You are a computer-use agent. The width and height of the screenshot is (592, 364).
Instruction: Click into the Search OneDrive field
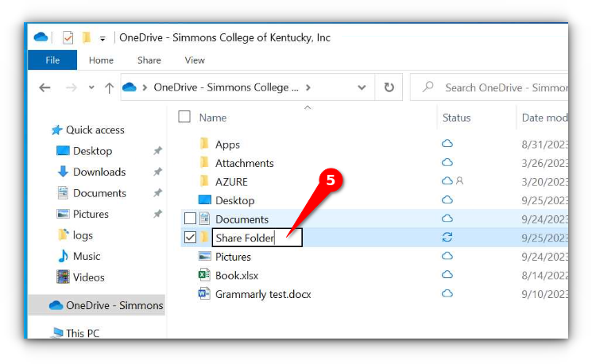489,87
